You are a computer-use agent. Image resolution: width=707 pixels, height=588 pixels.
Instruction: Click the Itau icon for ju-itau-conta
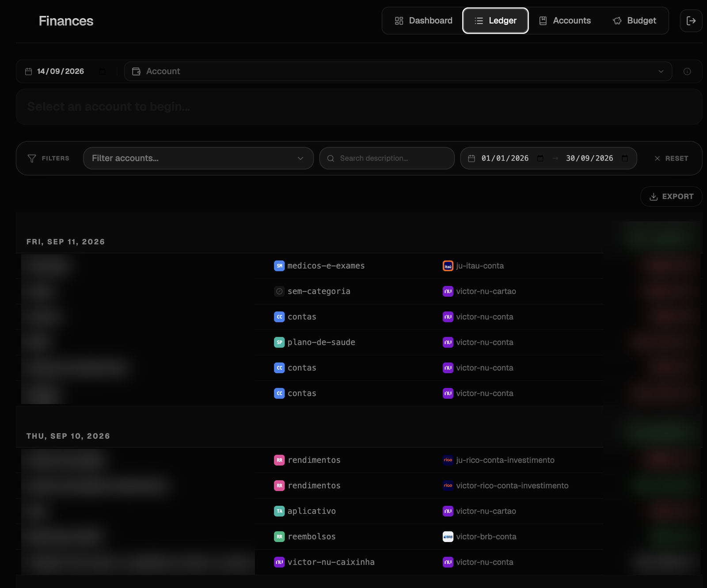pyautogui.click(x=448, y=266)
